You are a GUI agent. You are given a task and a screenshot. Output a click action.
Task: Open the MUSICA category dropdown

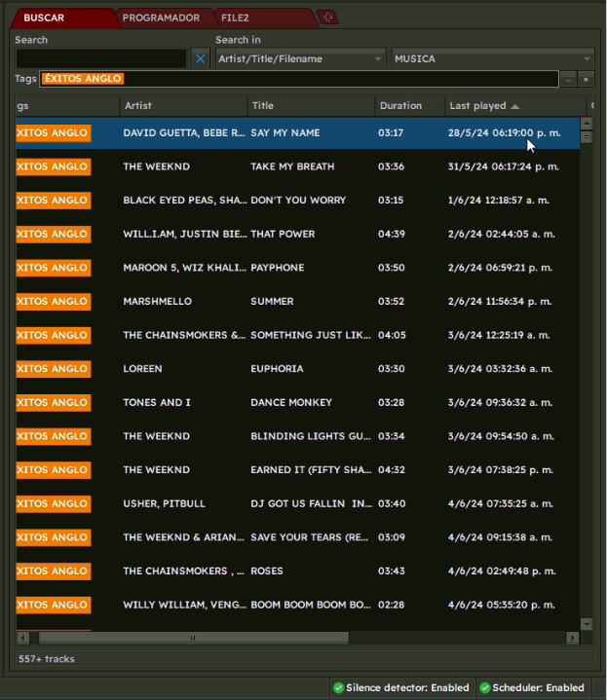(x=493, y=59)
